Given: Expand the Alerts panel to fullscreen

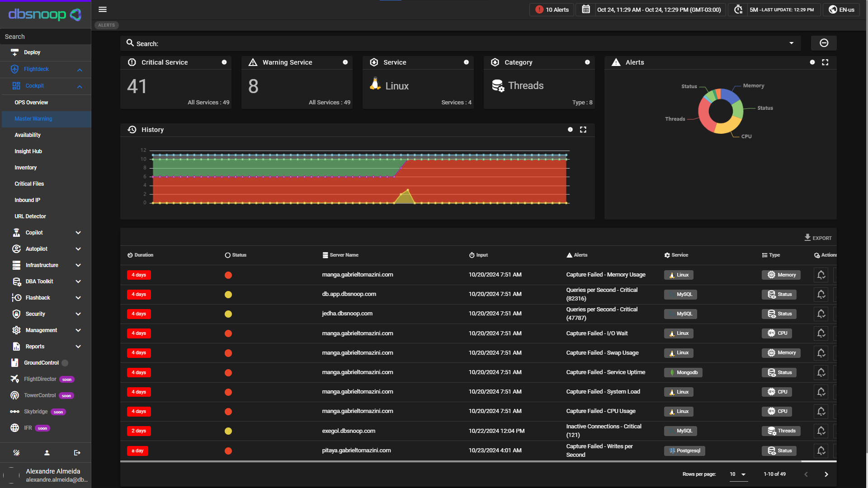Looking at the screenshot, I should point(825,62).
